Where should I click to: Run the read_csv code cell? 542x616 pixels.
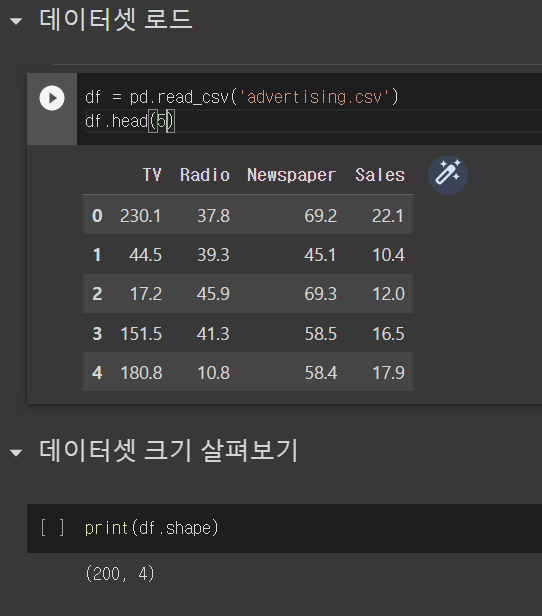(x=52, y=98)
